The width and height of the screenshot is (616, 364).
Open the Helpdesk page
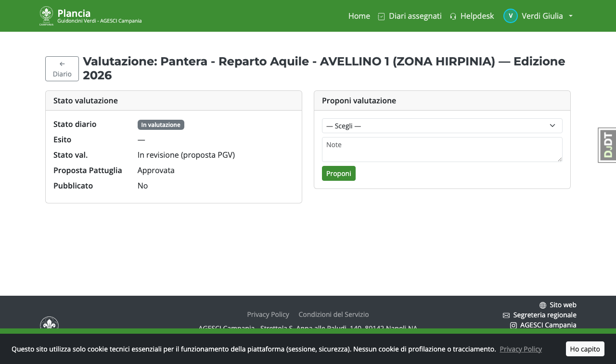point(472,16)
